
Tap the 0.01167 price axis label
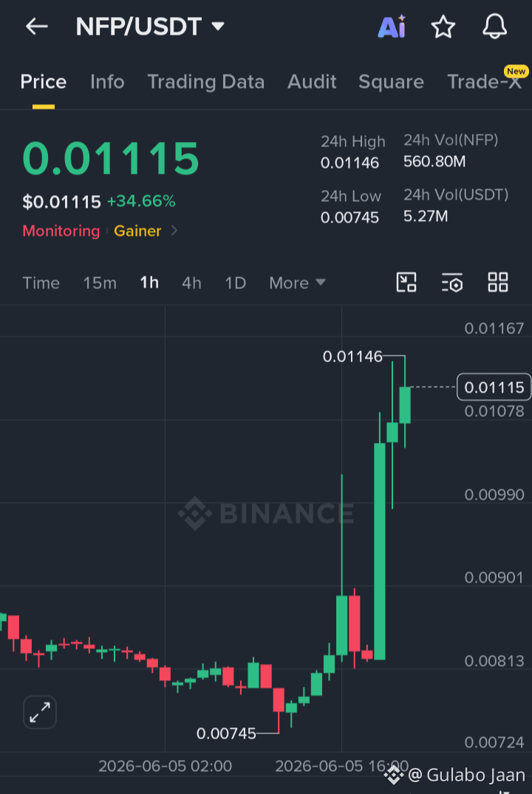coord(494,329)
